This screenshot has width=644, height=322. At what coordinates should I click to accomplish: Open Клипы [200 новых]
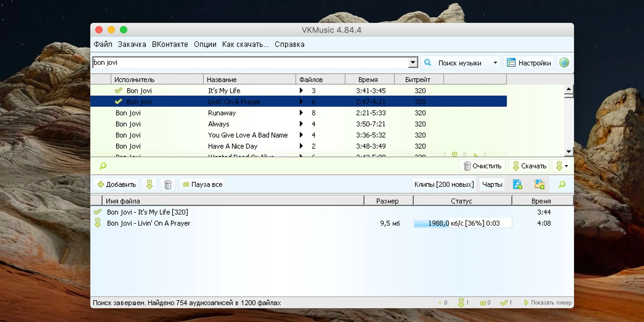point(444,184)
